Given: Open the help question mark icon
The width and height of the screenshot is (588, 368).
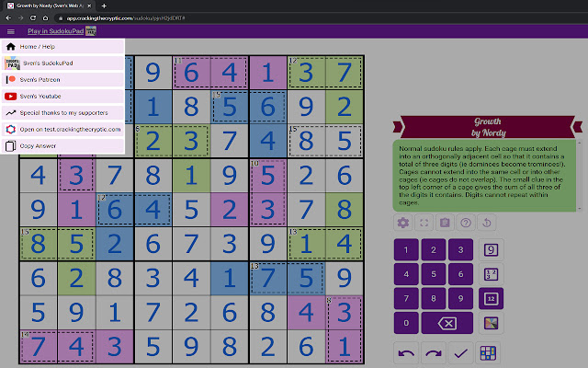Looking at the screenshot, I should (466, 222).
